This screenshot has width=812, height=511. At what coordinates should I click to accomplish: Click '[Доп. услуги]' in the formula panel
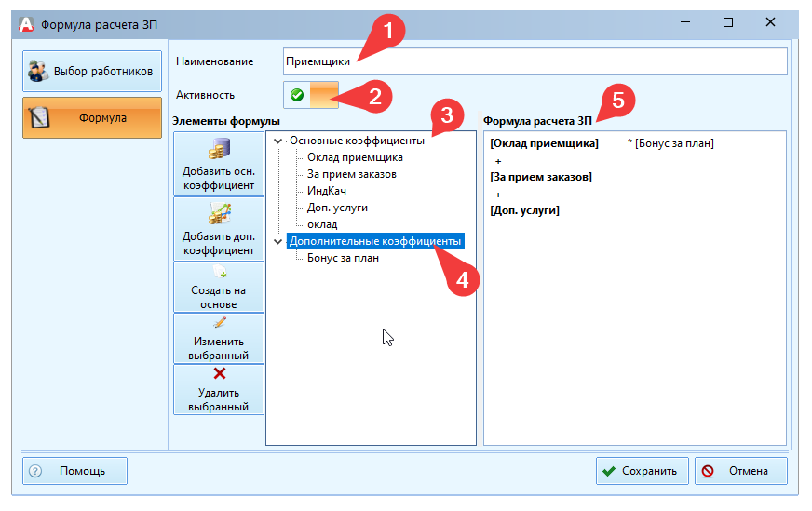click(x=524, y=211)
